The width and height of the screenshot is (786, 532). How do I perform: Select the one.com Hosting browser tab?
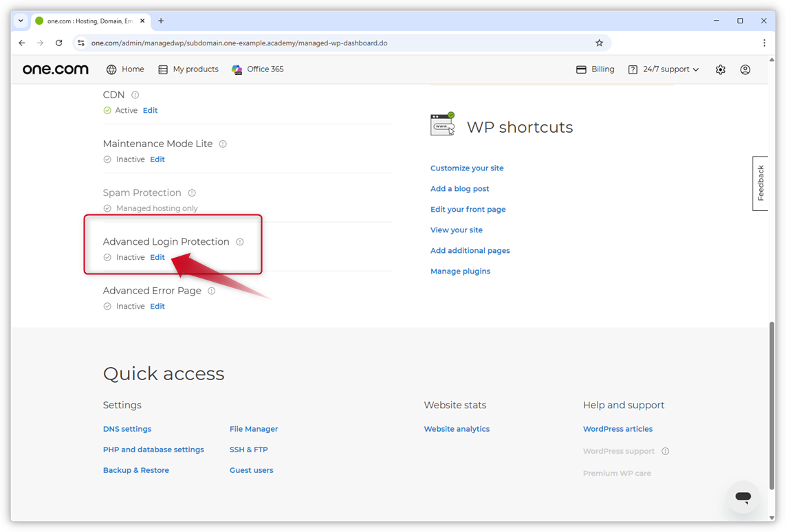91,21
